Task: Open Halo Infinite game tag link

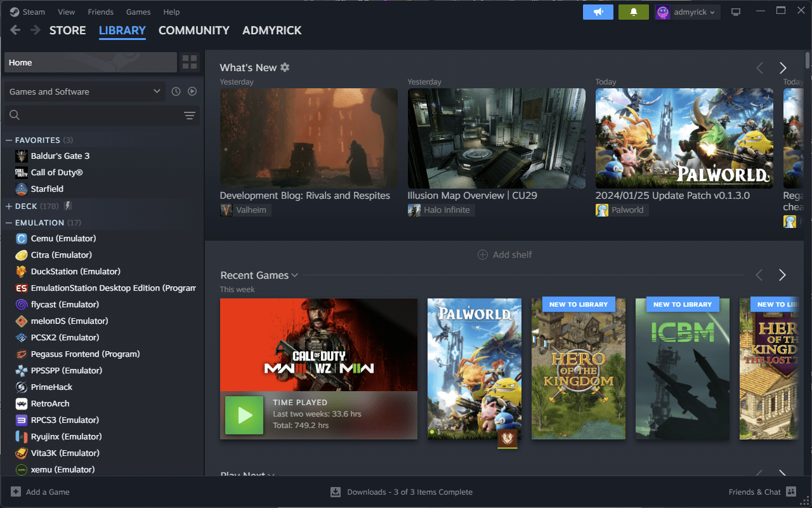Action: tap(441, 210)
